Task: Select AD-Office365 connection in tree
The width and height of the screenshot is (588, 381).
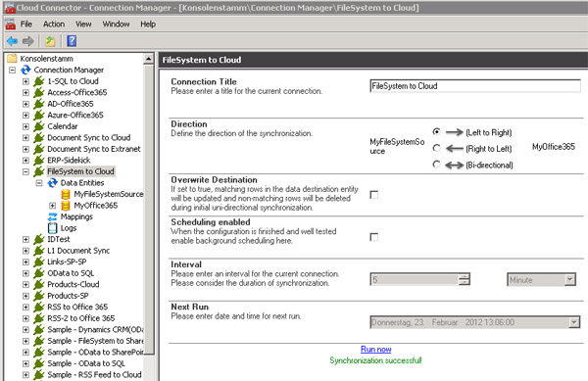Action: [x=71, y=104]
